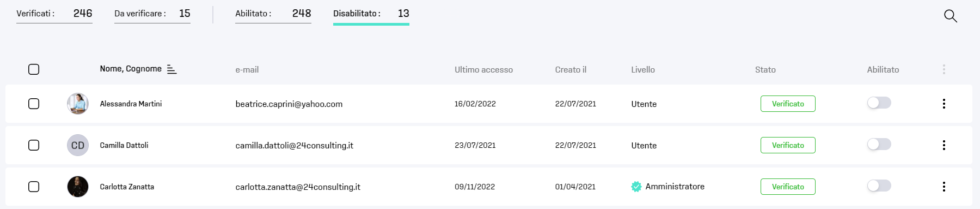Screen dimensions: 980x209
Task: Open actions menu for Carlotta Zanatta
Action: pos(944,187)
